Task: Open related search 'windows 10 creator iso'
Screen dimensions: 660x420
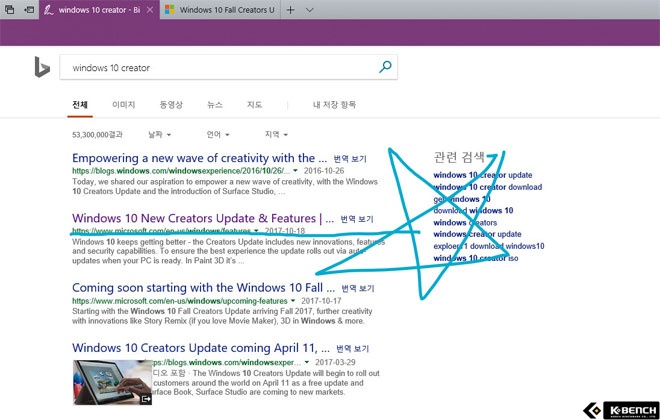Action: click(476, 258)
